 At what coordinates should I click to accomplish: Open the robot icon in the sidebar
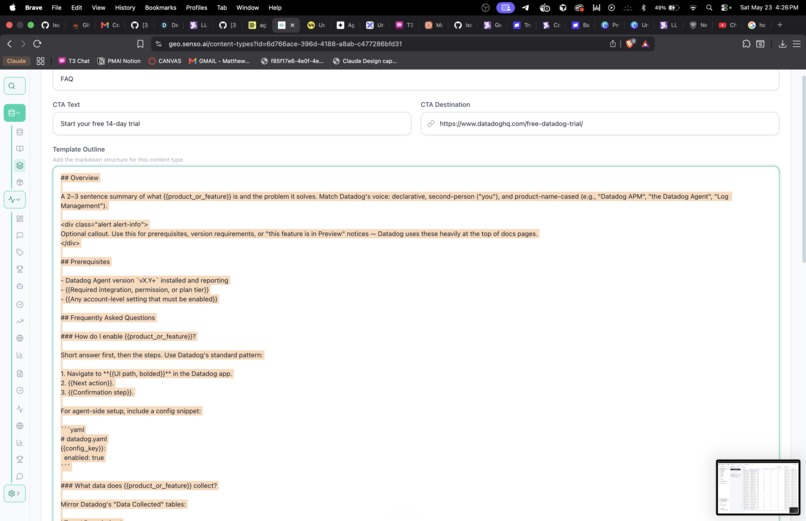(x=20, y=286)
